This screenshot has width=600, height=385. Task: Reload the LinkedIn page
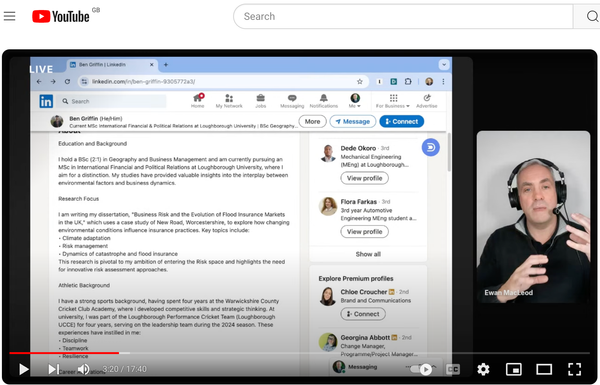pos(67,82)
